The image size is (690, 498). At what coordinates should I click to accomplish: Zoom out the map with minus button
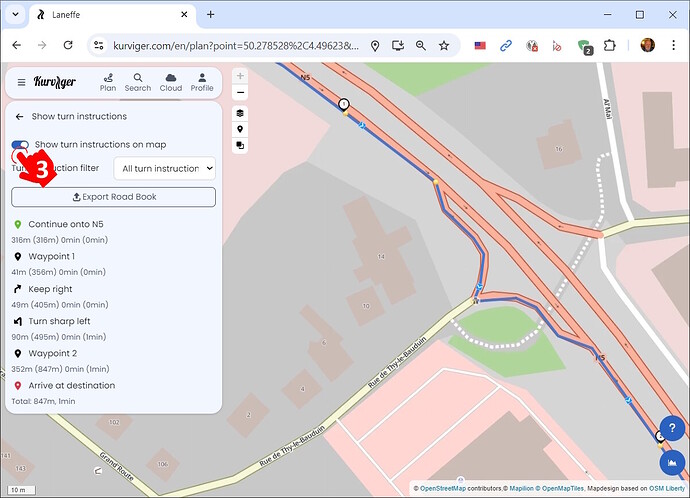(240, 92)
